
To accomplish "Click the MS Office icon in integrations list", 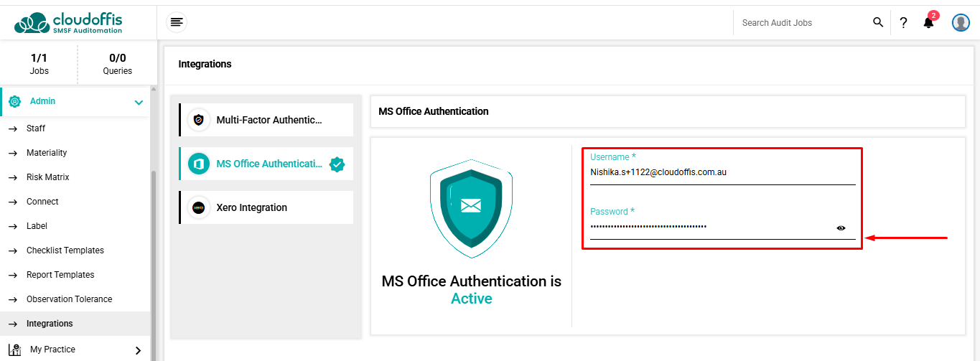I will 199,164.
